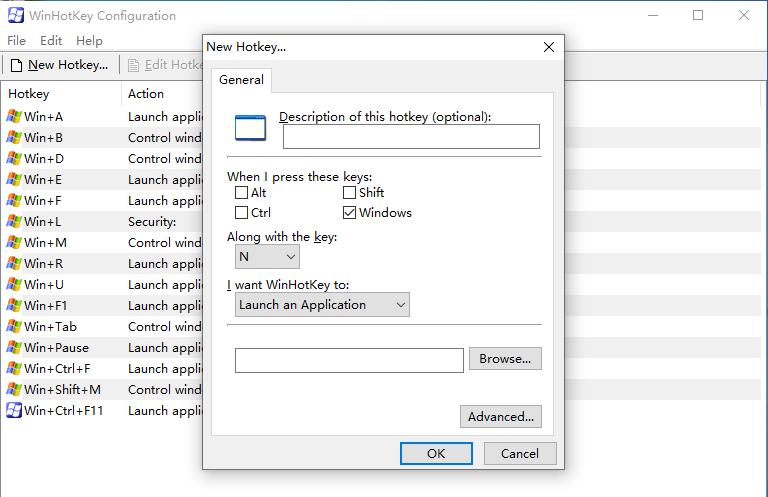Click the Win+A row hotkey icon

(14, 117)
